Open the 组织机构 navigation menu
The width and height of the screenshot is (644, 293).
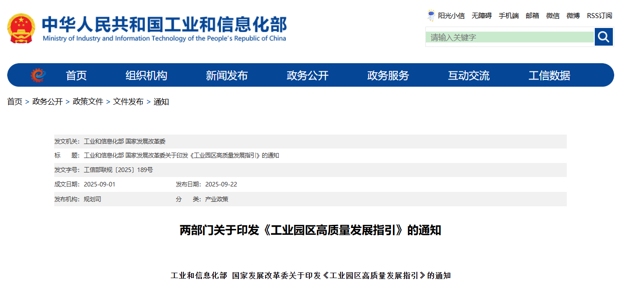[146, 75]
